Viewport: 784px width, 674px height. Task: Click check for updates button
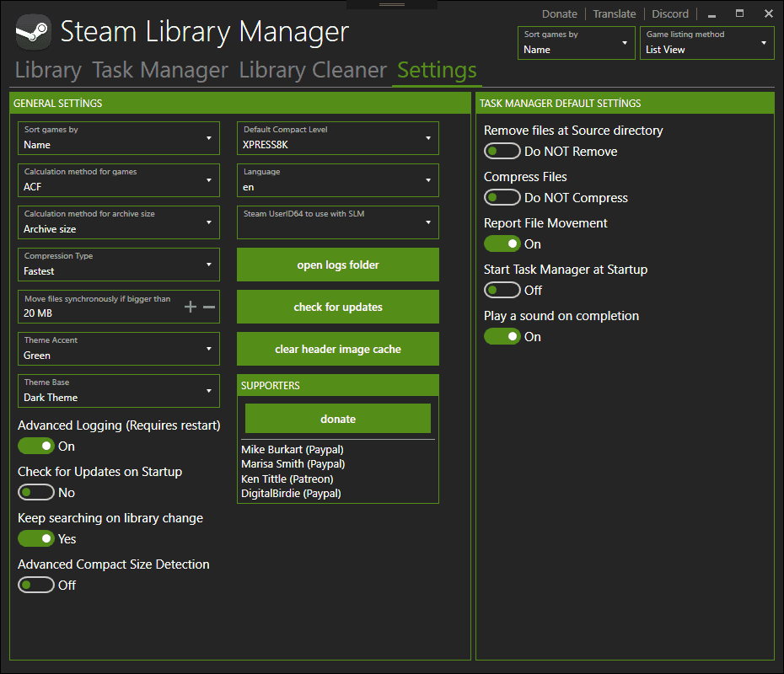[x=337, y=307]
